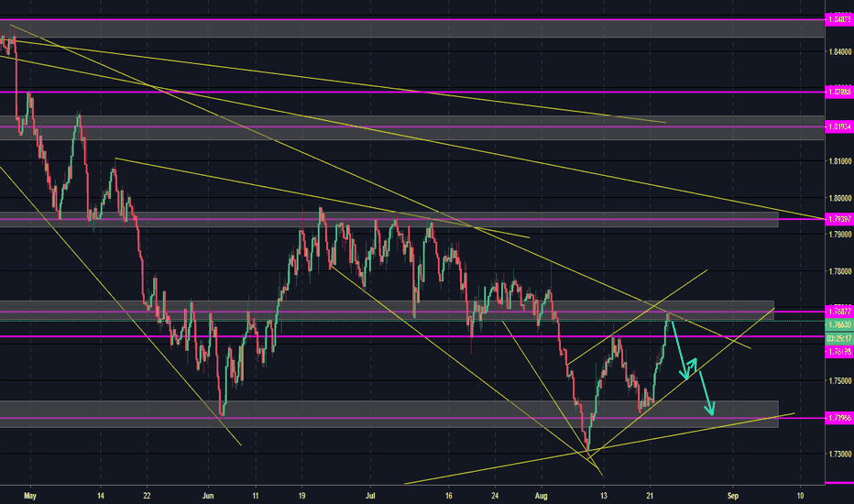Click the 1.79397 magenta price label
This screenshot has height=504, width=854.
click(839, 219)
